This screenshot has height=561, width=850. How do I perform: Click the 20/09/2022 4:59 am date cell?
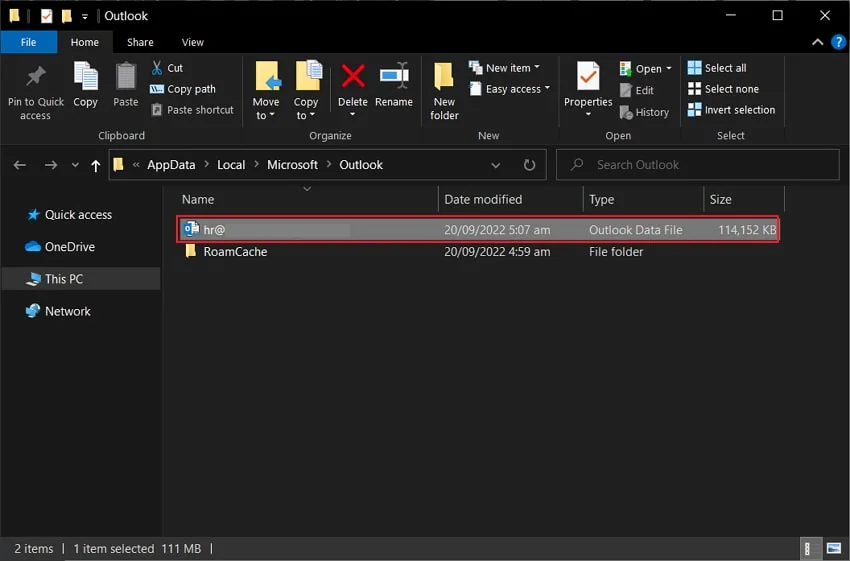(497, 252)
